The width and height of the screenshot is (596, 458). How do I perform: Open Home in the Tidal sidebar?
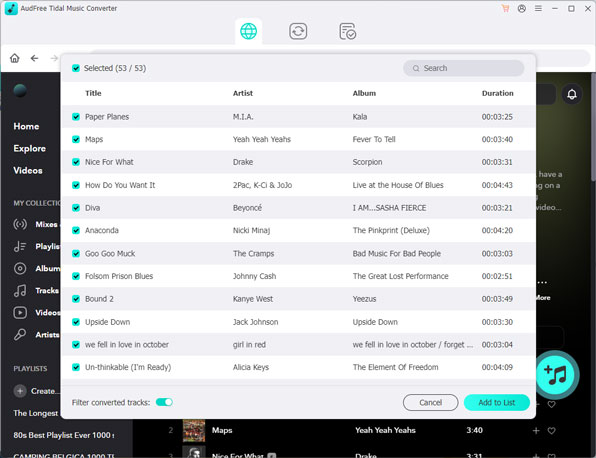click(26, 126)
